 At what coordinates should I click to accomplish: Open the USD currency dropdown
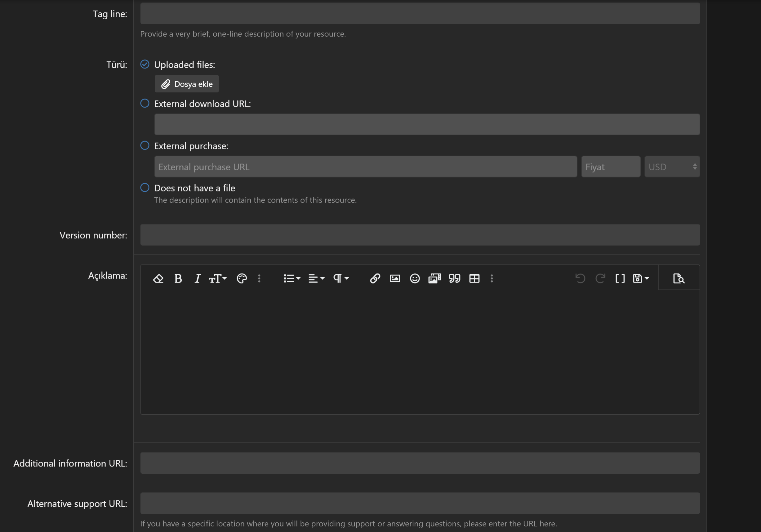tap(672, 167)
